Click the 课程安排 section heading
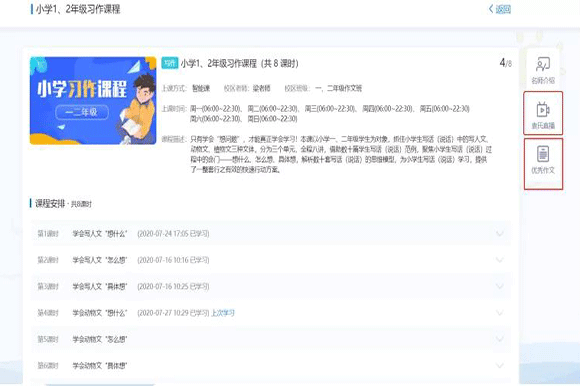Screen dimensions: 580x386 tap(50, 203)
